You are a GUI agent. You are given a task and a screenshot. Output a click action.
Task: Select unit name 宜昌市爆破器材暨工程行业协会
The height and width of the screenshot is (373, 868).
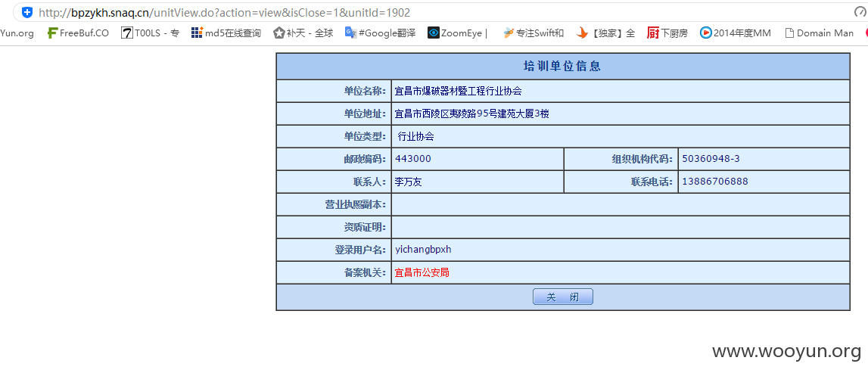click(x=459, y=92)
